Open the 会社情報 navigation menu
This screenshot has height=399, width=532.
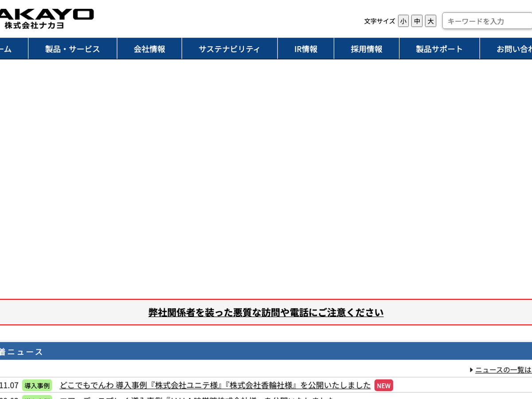coord(149,49)
